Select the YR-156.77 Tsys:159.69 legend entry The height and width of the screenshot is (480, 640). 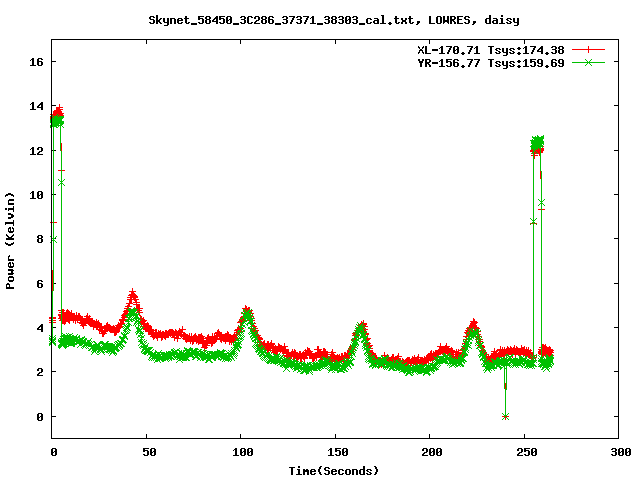click(491, 63)
